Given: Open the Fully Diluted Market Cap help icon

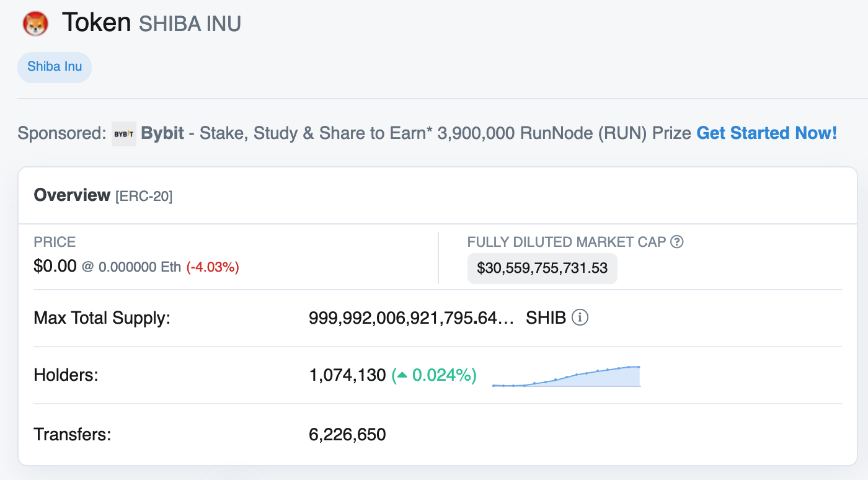Looking at the screenshot, I should 677,242.
